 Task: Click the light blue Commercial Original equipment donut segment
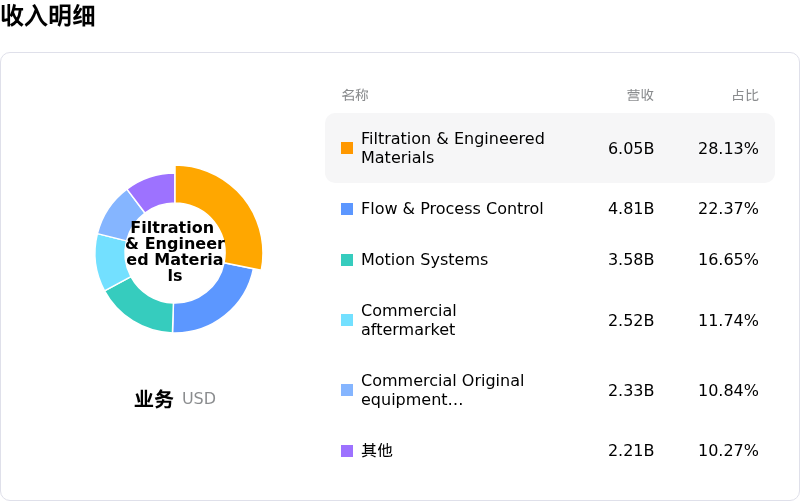(117, 217)
